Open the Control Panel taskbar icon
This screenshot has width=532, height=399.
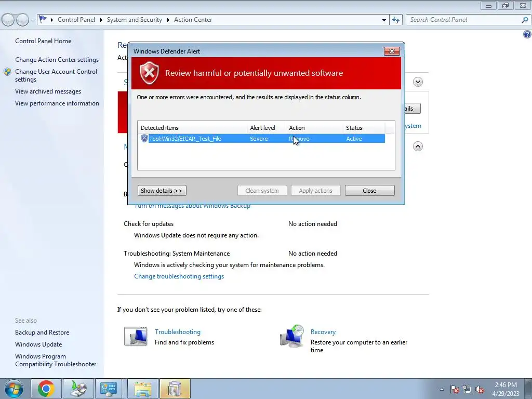(109, 389)
